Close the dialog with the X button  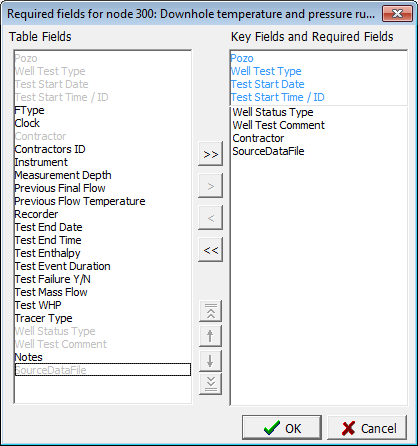(397, 13)
